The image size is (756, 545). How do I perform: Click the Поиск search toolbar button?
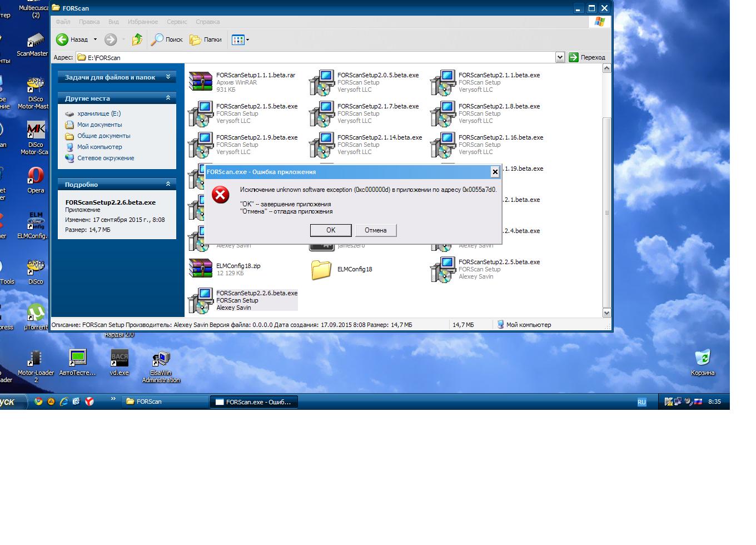point(167,39)
